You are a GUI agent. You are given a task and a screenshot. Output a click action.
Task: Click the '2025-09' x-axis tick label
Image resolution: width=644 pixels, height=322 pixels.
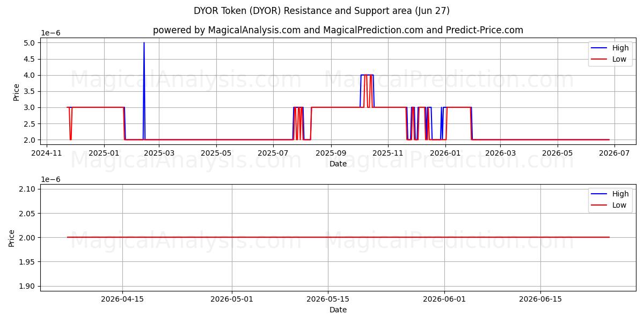[331, 153]
